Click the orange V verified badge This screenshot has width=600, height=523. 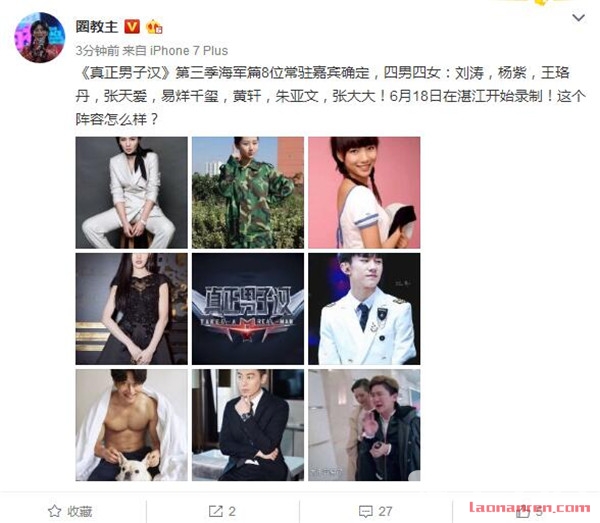tap(132, 27)
